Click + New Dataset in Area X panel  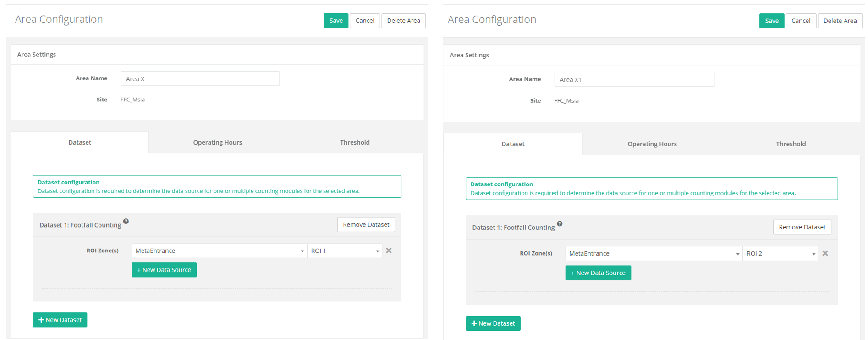[x=60, y=320]
